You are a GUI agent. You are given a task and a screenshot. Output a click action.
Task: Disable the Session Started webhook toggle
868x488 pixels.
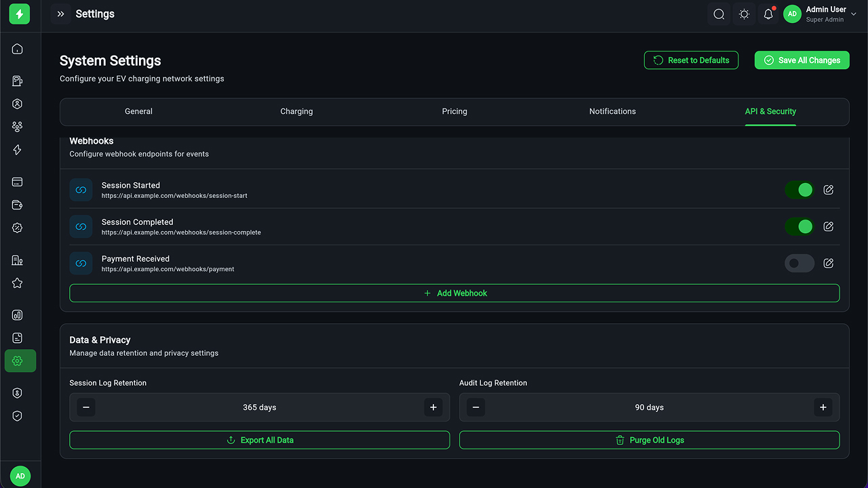pyautogui.click(x=800, y=190)
